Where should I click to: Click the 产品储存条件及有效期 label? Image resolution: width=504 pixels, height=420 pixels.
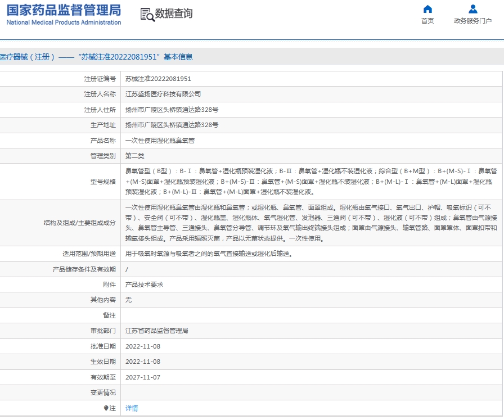[84, 269]
